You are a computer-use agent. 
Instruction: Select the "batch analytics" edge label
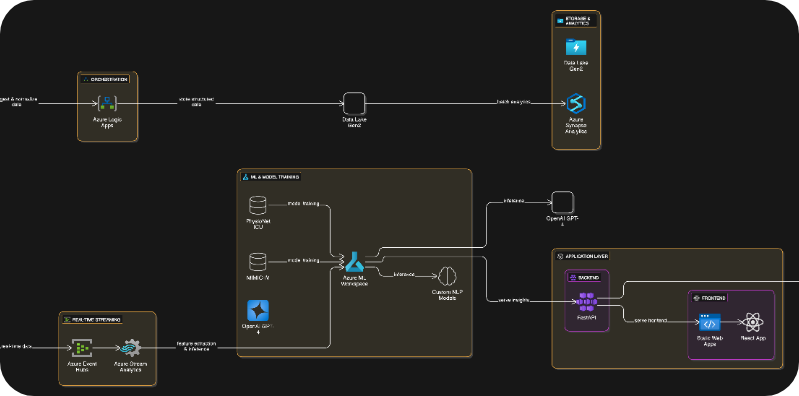tap(514, 102)
